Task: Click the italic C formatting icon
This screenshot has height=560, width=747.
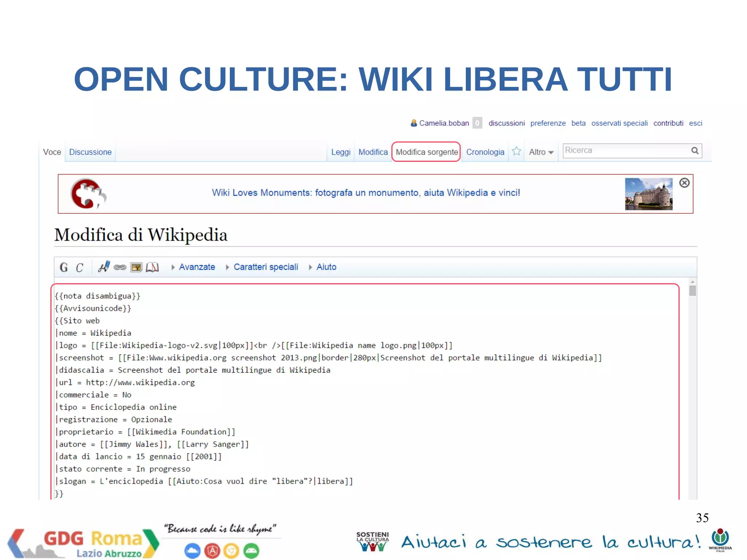Action: tap(80, 267)
